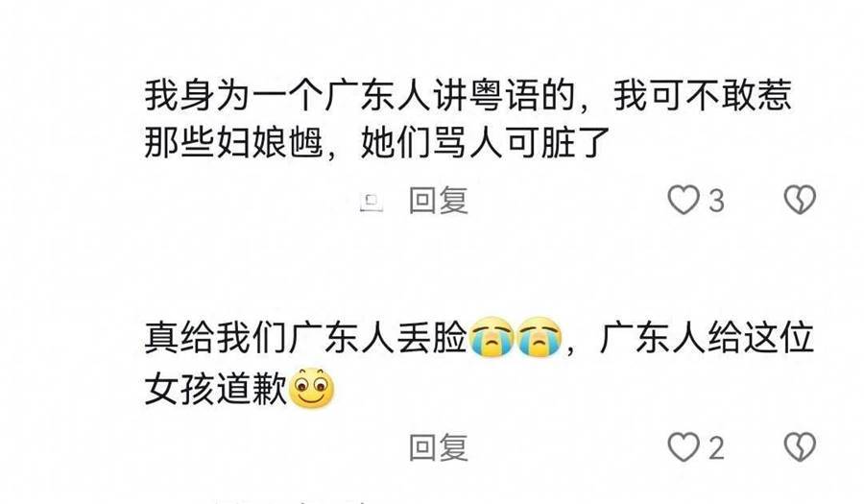This screenshot has width=864, height=504.
Task: Reply to the second comment via 回复
Action: [439, 447]
